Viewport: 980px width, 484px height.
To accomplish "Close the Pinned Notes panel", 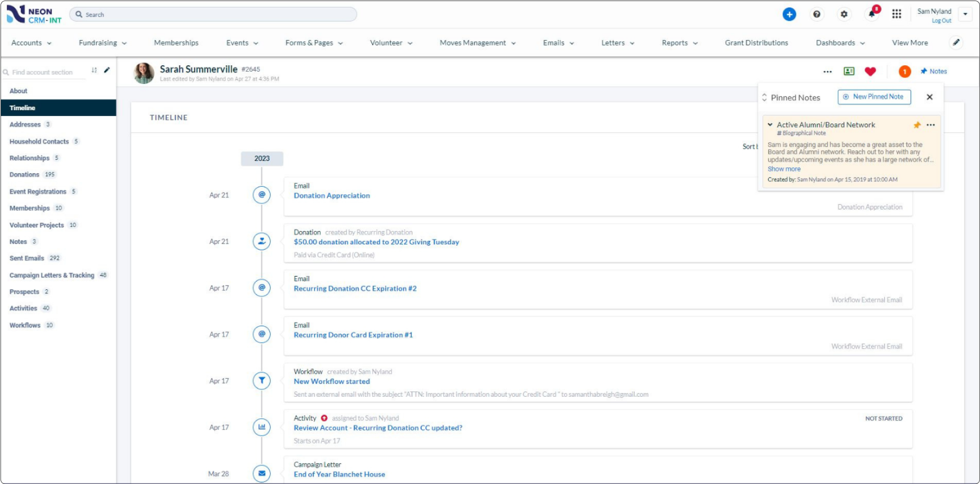I will pos(930,97).
